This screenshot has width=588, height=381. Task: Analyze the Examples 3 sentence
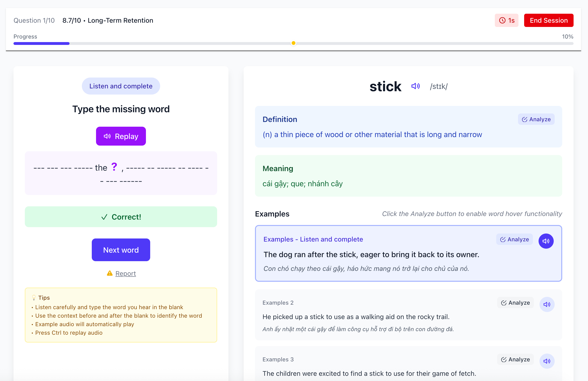(515, 359)
